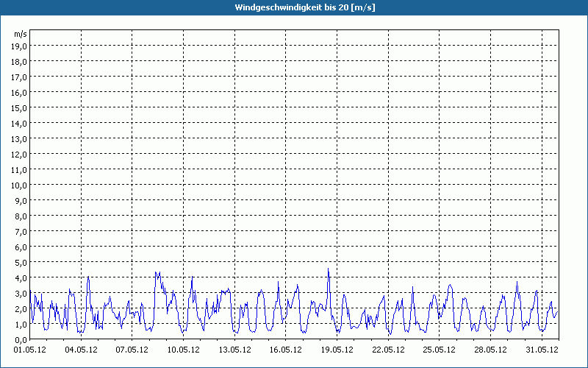588x368 pixels.
Task: Click the date label 07.05.12
Action: [x=132, y=350]
